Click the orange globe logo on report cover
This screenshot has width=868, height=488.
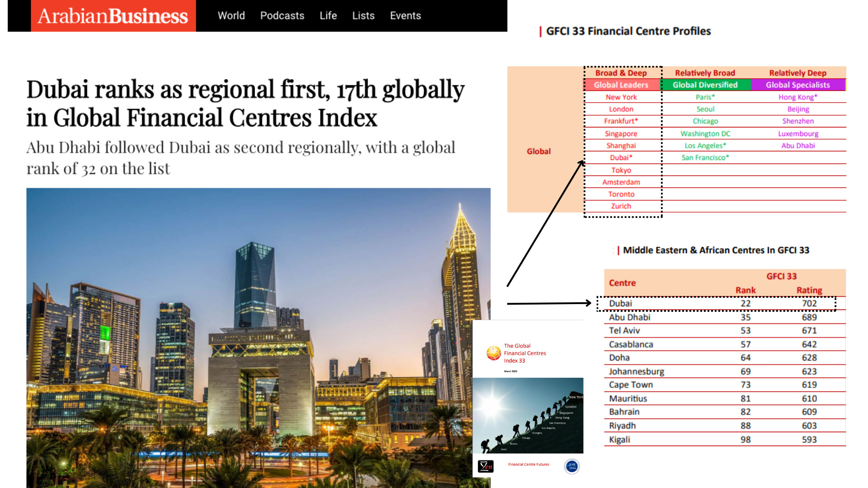tap(493, 353)
